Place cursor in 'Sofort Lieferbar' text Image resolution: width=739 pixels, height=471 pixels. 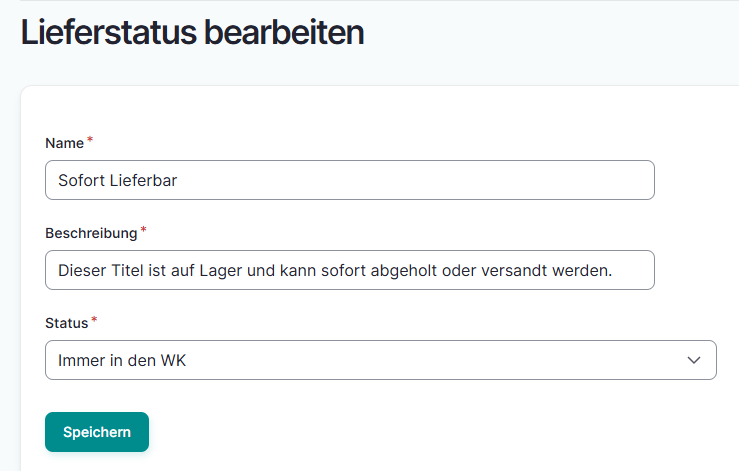point(118,181)
